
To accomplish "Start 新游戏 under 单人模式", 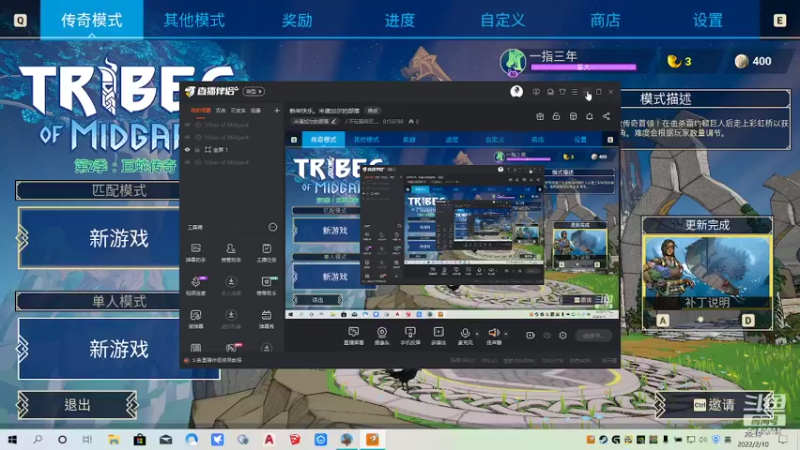I will 119,349.
